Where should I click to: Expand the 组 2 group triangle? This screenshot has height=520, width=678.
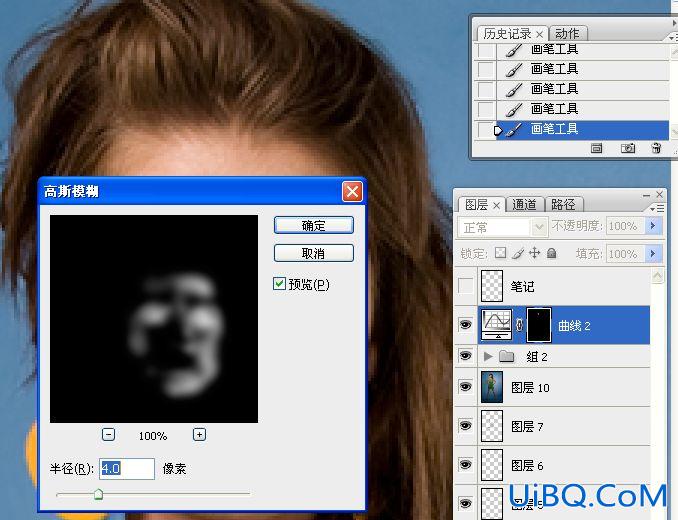pyautogui.click(x=488, y=356)
